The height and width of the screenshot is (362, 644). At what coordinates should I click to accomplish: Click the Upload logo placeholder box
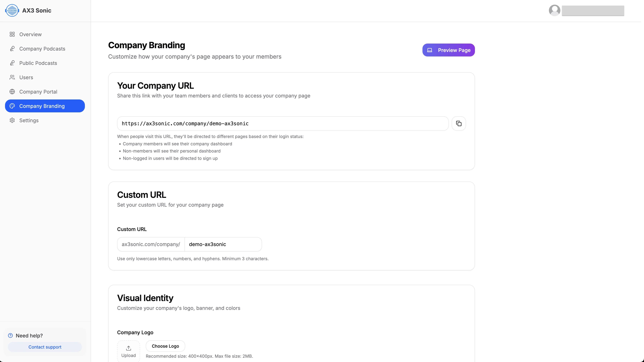[x=129, y=351]
